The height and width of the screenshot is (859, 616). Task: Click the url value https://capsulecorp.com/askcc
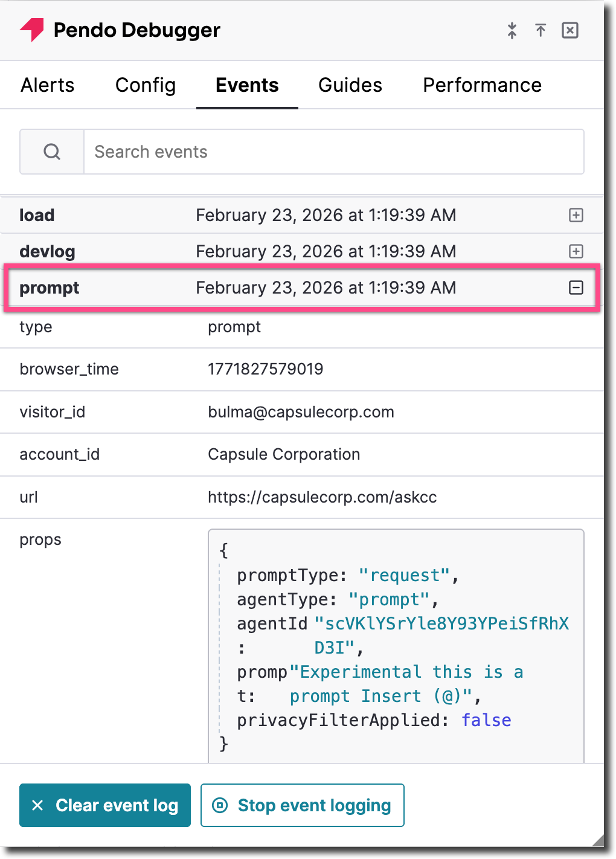point(322,497)
